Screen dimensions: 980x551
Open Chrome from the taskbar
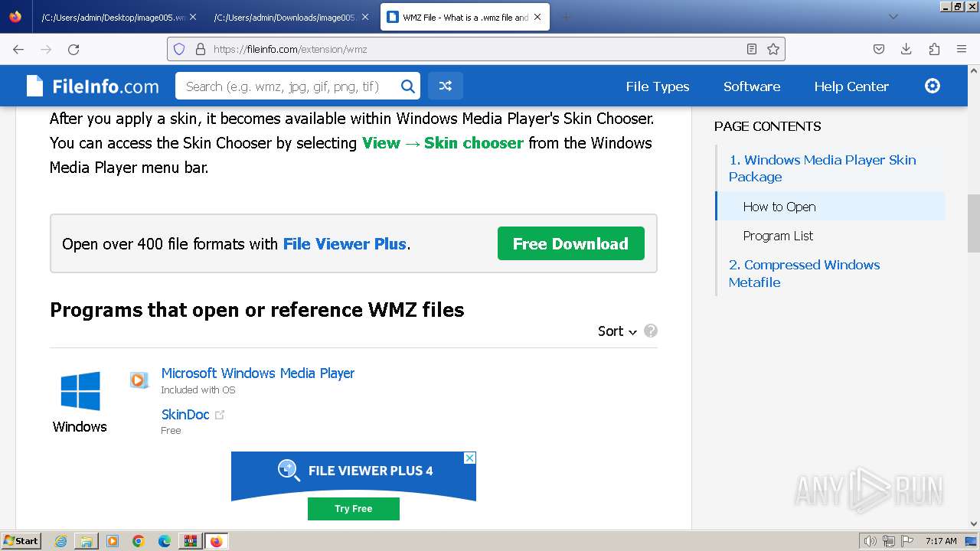click(x=139, y=541)
